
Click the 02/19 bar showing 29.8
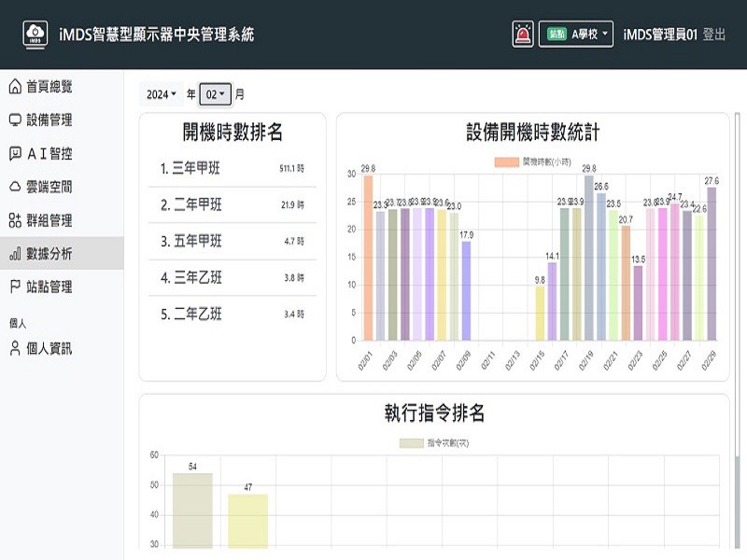point(589,258)
